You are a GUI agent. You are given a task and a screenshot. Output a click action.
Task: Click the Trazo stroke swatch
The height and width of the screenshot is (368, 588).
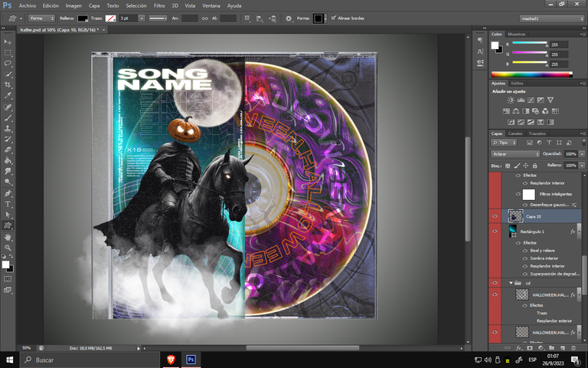pyautogui.click(x=110, y=18)
